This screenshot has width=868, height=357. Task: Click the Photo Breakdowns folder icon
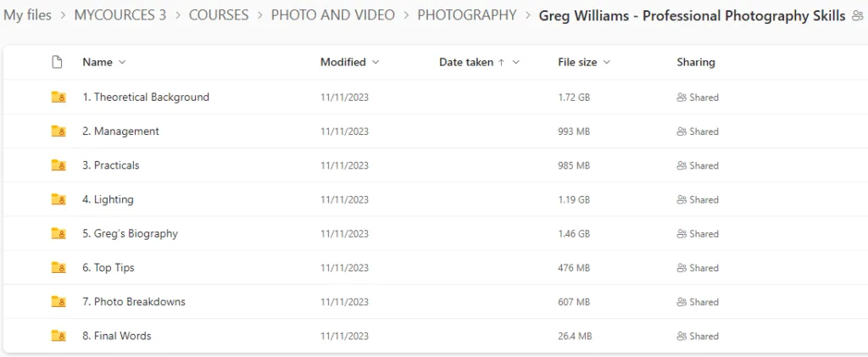point(58,302)
